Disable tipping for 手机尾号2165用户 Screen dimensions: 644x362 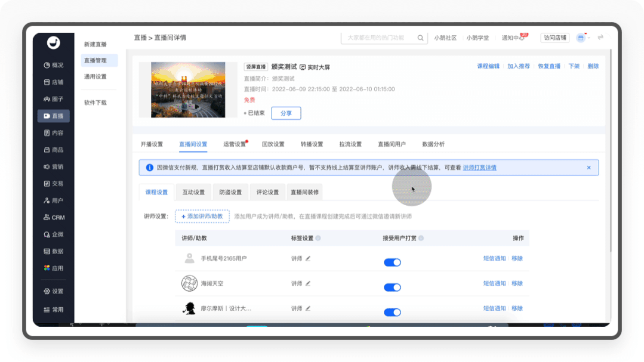click(x=392, y=262)
